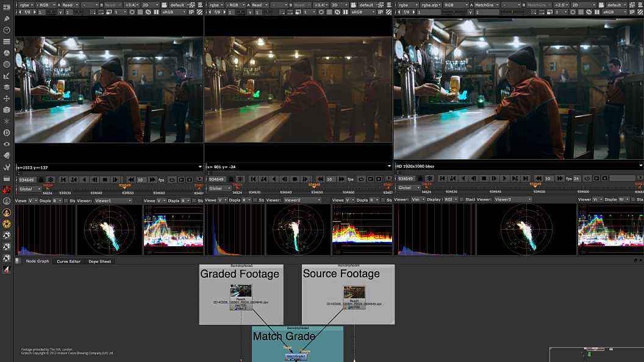Viewport: 644px width, 362px height.
Task: Toggle Stack checkbox in Viewer1 histogram panel
Action: [x=66, y=201]
